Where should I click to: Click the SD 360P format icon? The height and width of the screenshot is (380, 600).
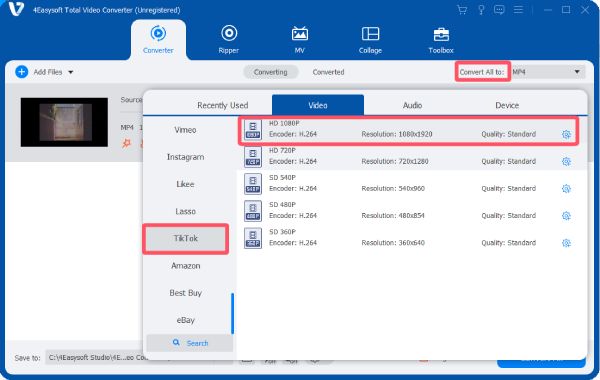pos(253,238)
